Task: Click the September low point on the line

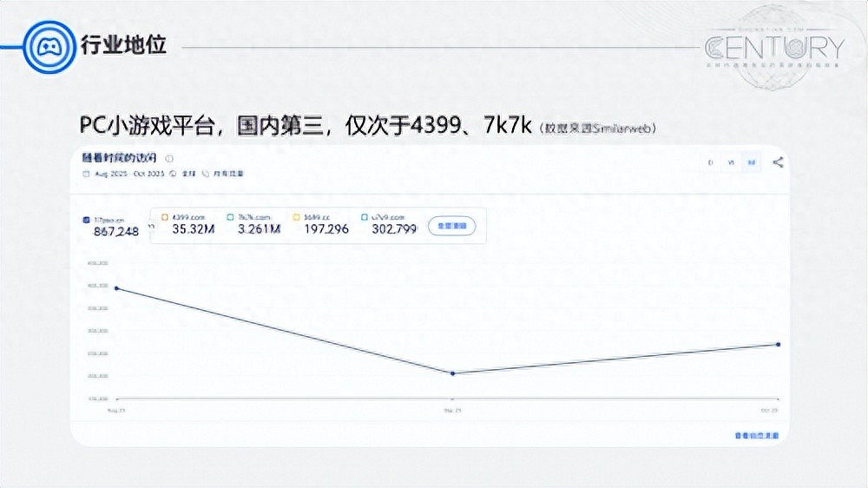Action: pyautogui.click(x=453, y=373)
